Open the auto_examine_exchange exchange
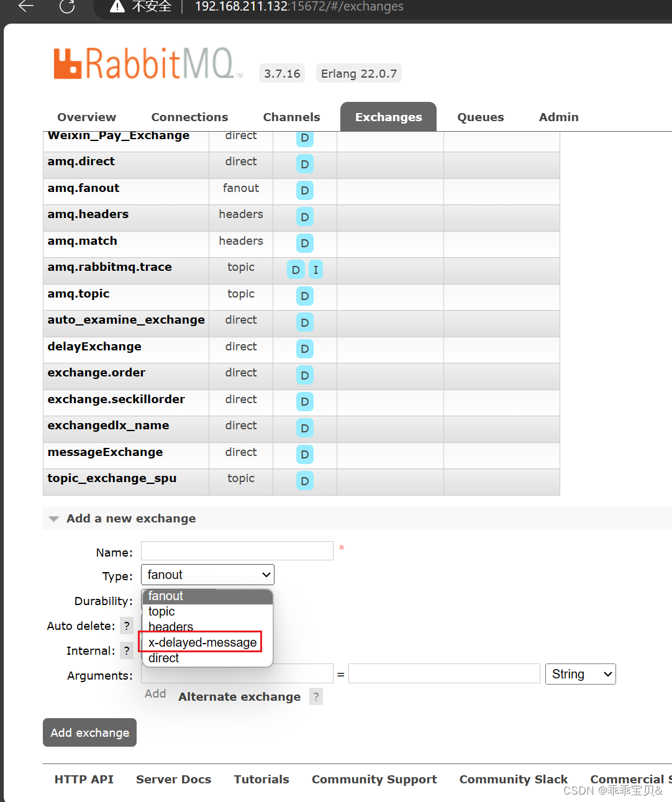This screenshot has height=802, width=672. 126,320
